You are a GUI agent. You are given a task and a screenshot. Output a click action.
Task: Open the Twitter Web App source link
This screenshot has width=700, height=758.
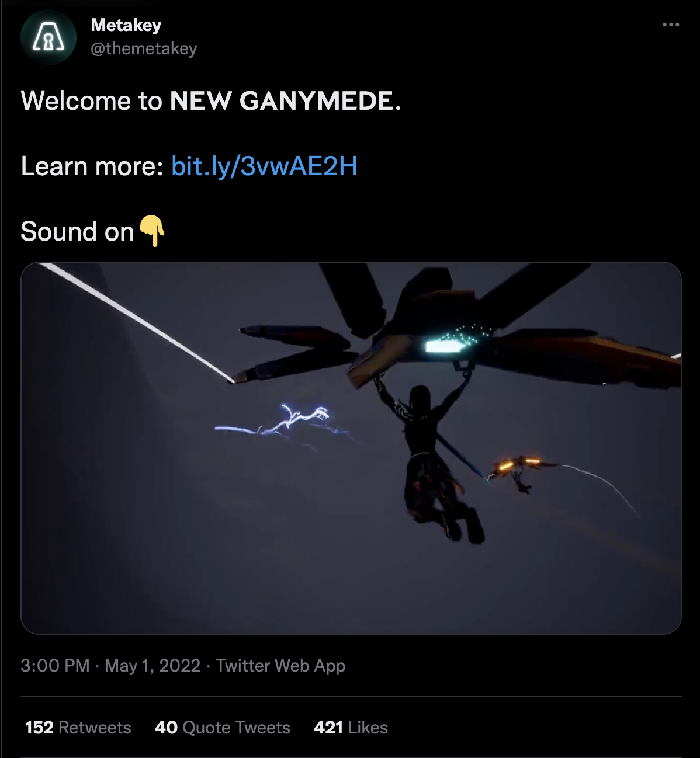pos(280,666)
